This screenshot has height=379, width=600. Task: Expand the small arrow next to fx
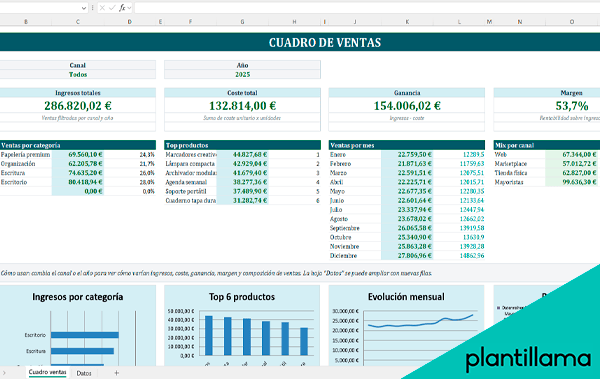tap(129, 8)
